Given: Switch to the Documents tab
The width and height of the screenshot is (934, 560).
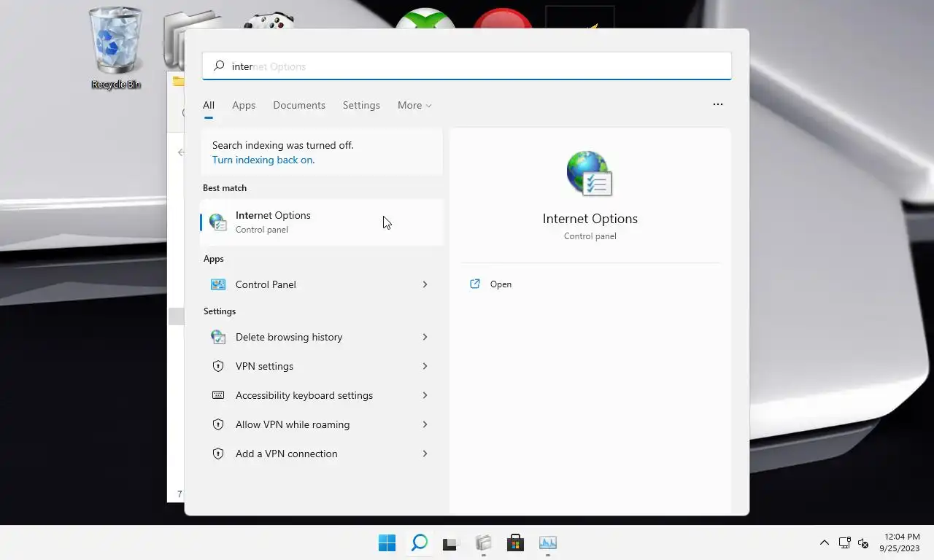Looking at the screenshot, I should tap(299, 105).
